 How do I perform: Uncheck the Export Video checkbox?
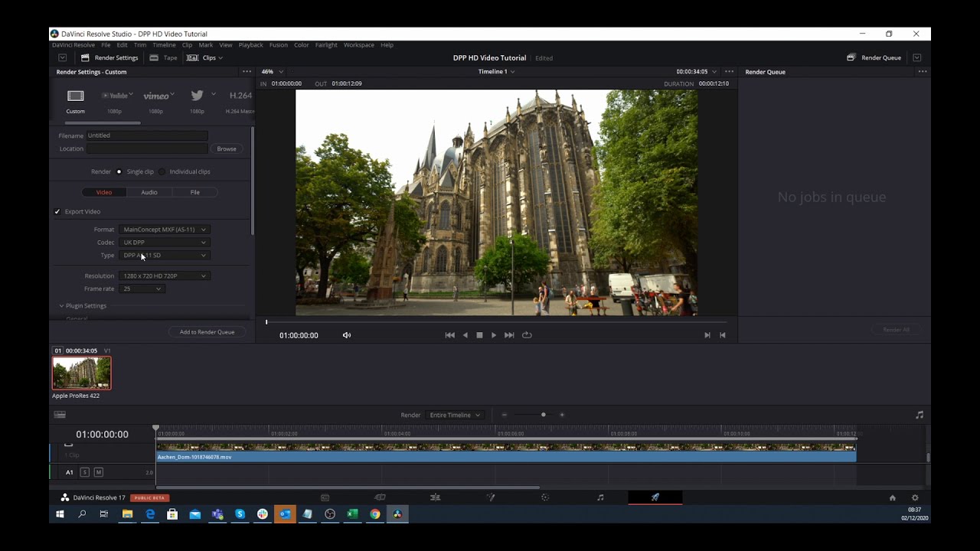[57, 212]
